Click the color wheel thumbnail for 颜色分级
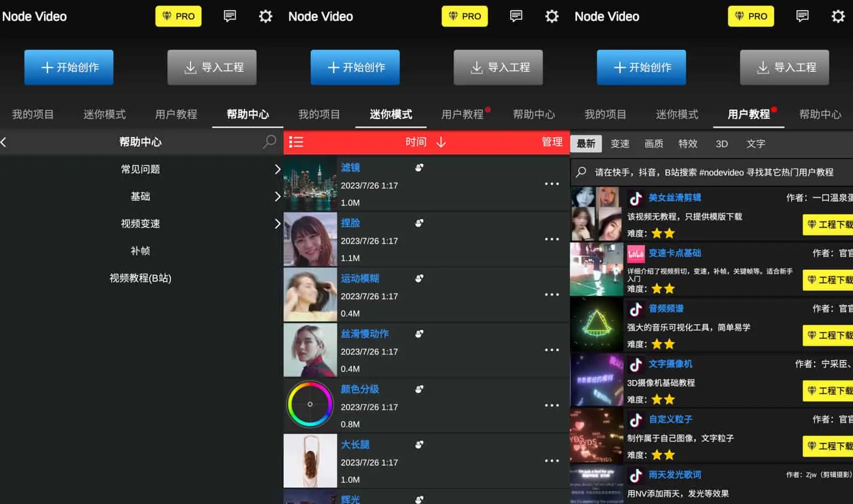The image size is (853, 504). pos(310,404)
